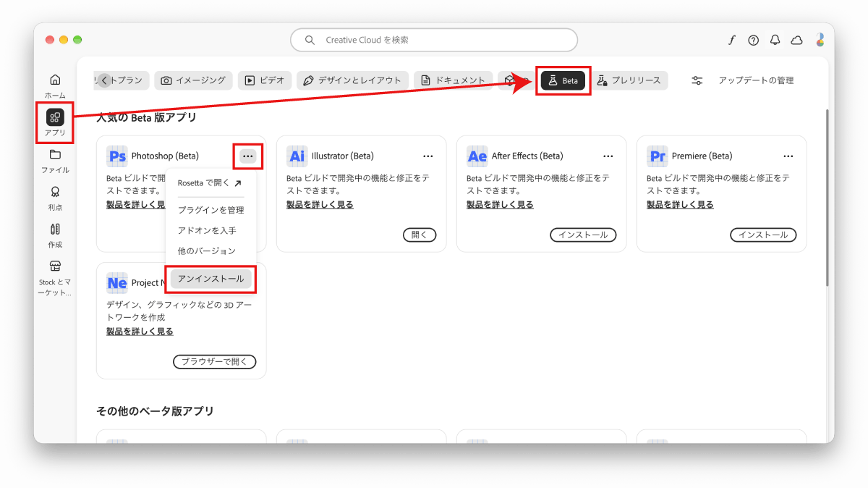Click the vertical scrollbar on the right
Screen dimensions: 868x488
coord(827,197)
